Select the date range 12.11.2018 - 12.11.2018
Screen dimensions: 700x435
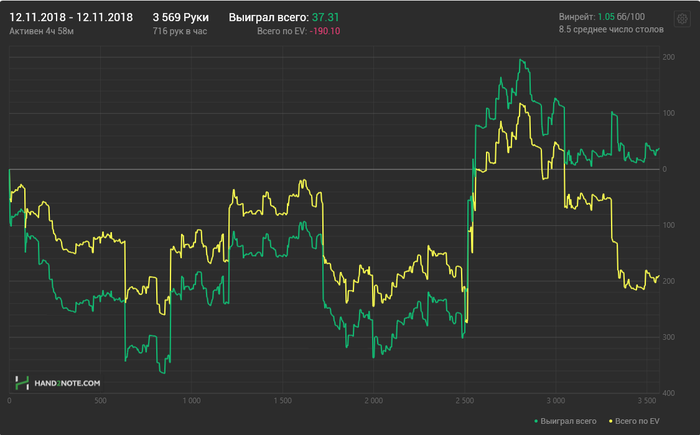pos(71,17)
